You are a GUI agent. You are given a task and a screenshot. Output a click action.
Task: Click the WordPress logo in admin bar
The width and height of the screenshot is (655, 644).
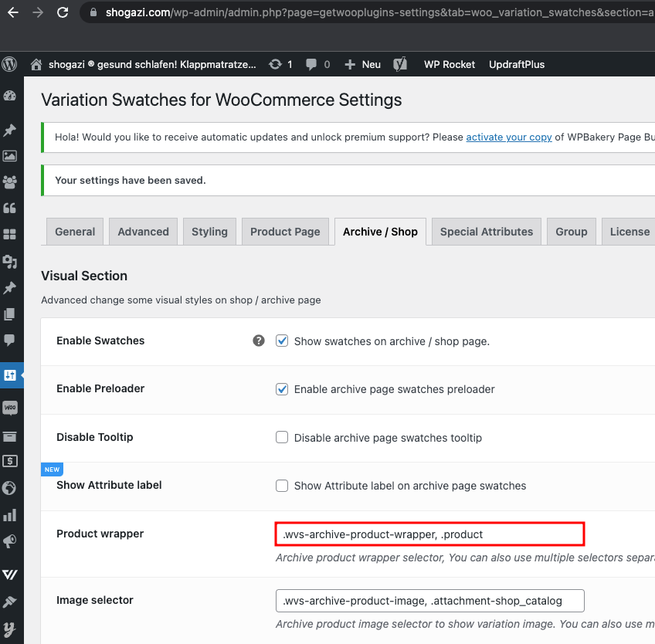pos(9,64)
